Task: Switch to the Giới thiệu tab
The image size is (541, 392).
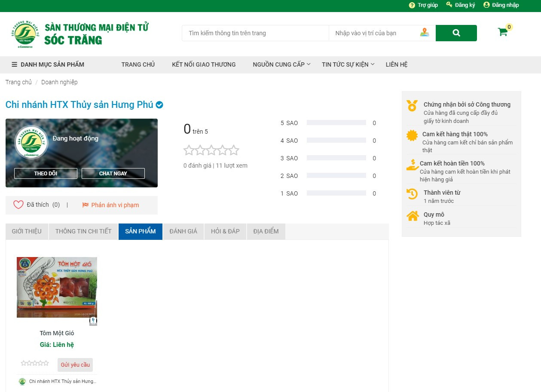Action: tap(27, 231)
